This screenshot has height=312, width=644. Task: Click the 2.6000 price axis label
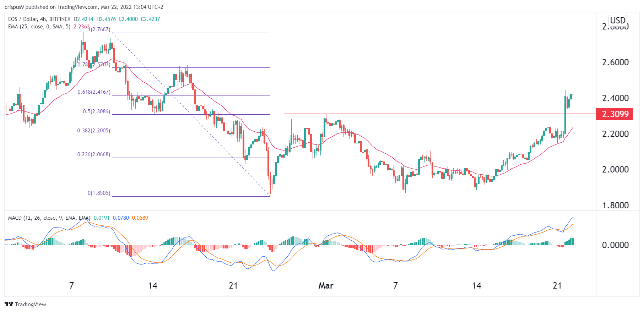tap(615, 62)
